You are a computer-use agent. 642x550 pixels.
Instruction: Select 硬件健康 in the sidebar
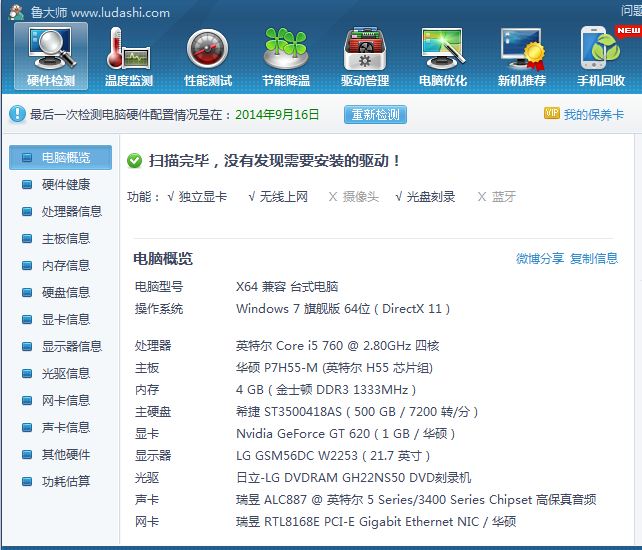(x=65, y=185)
